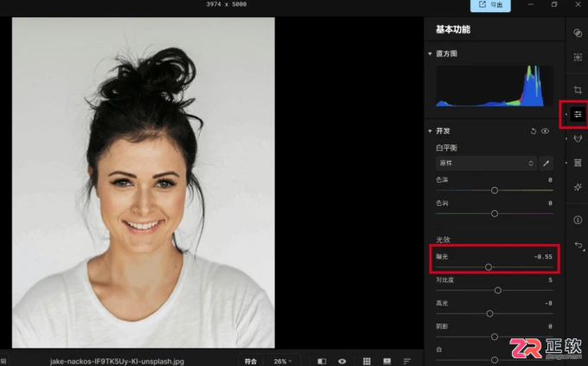Image resolution: width=588 pixels, height=366 pixels.
Task: Click the 高光 highlights slider handle
Action: [489, 313]
